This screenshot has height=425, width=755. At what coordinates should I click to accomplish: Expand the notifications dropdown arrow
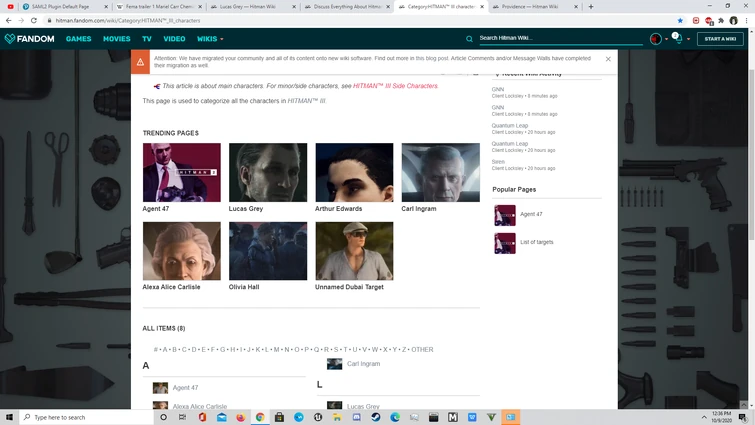[689, 39]
